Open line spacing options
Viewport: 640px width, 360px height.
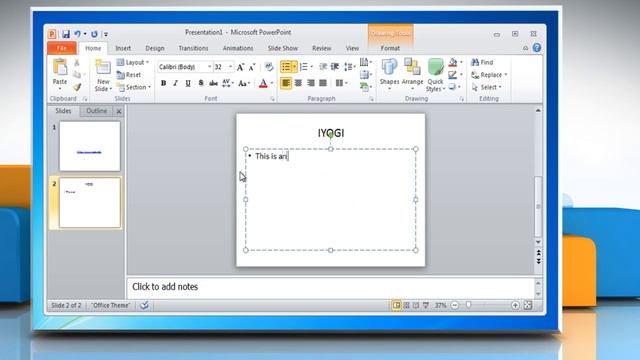click(349, 67)
